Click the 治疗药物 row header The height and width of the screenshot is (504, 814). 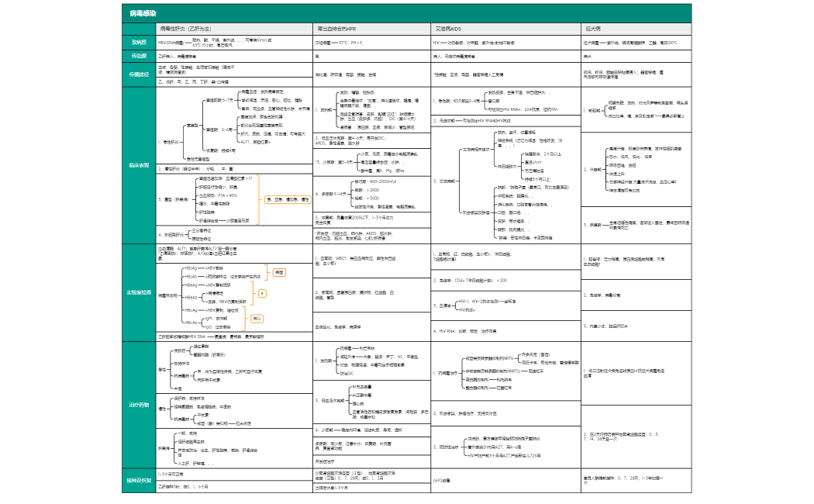139,405
